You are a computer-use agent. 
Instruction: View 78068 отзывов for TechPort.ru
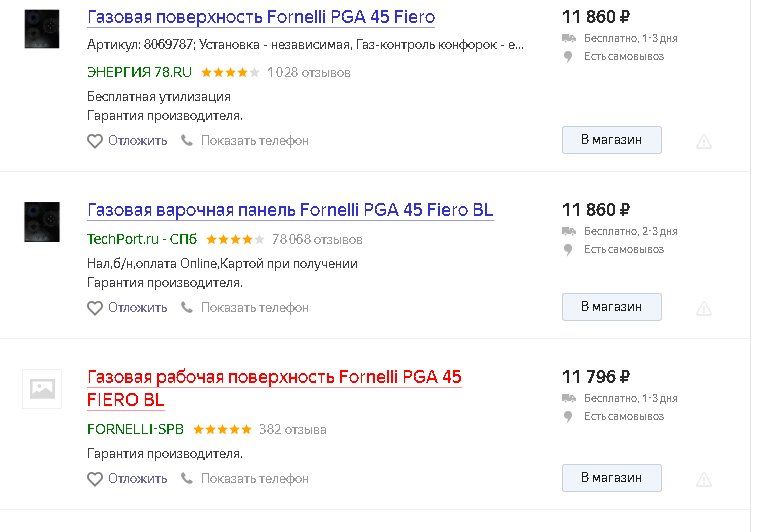[x=317, y=240]
